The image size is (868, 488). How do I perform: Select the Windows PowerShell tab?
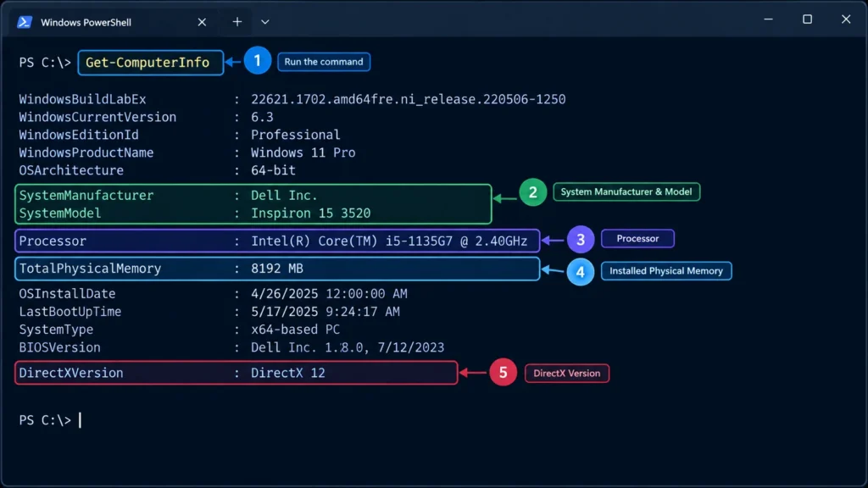click(x=114, y=22)
